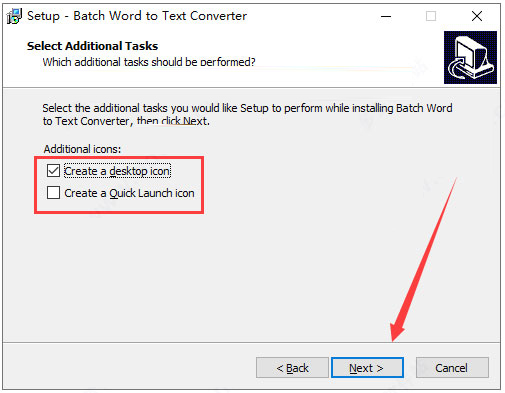Viewport: 505px width, 393px height.
Task: Go to the next setup step
Action: (367, 368)
